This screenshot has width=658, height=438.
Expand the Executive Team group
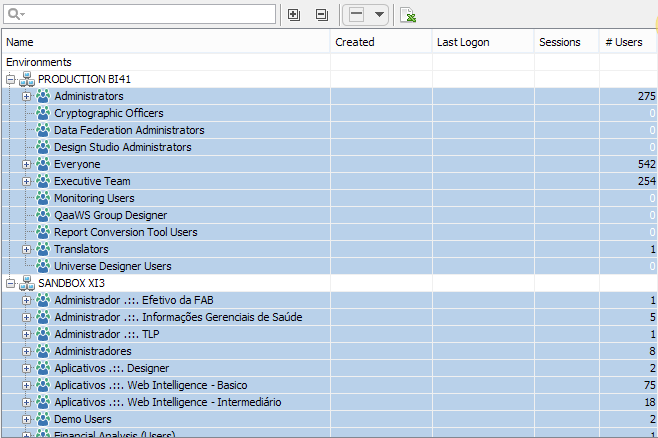pos(26,181)
